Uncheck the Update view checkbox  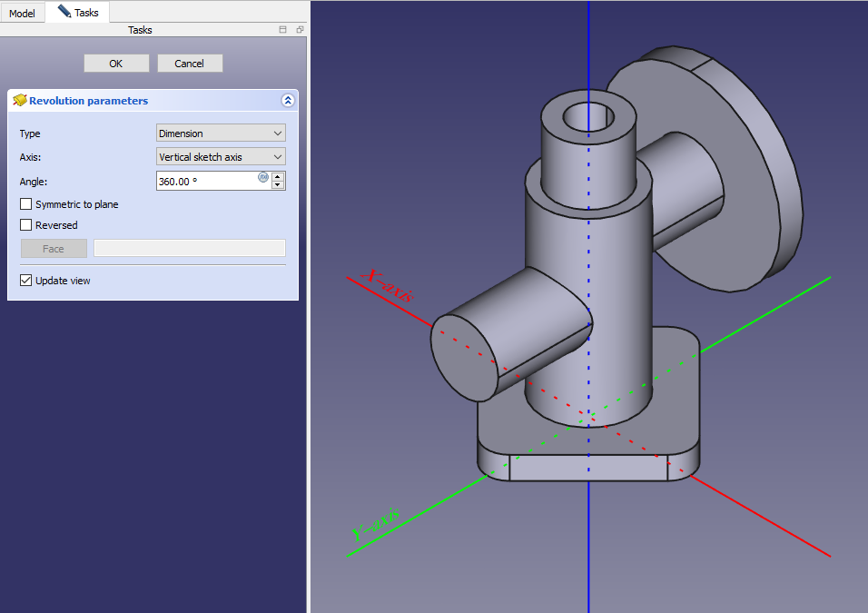click(x=26, y=281)
